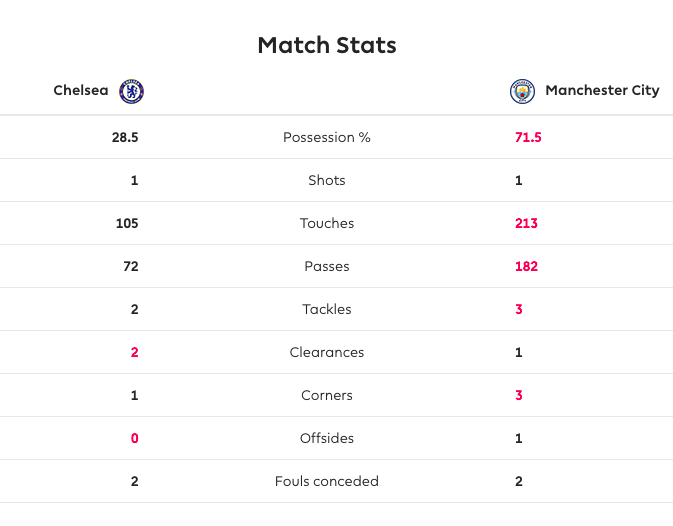The width and height of the screenshot is (673, 526).
Task: Open the Manchester City team name link
Action: pyautogui.click(x=602, y=91)
